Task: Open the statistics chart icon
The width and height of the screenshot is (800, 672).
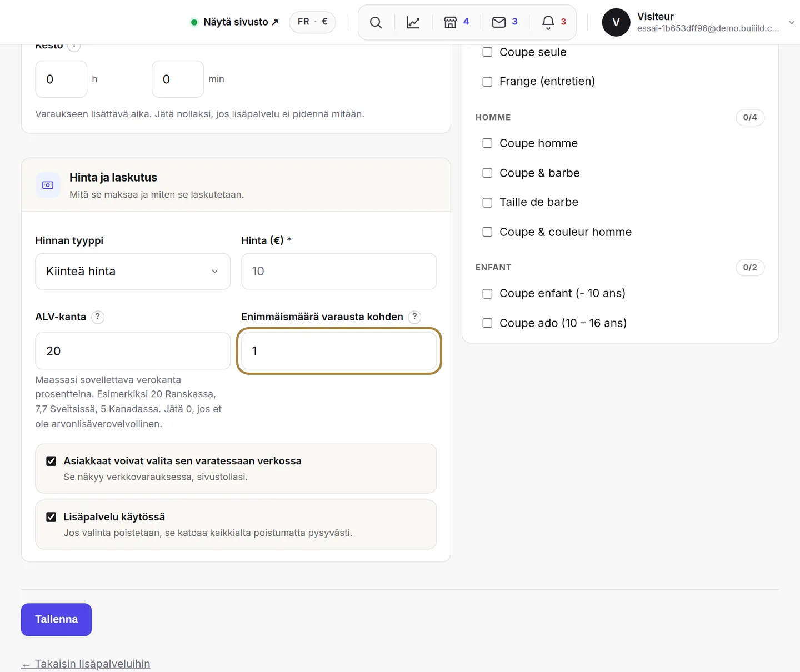Action: (x=413, y=22)
